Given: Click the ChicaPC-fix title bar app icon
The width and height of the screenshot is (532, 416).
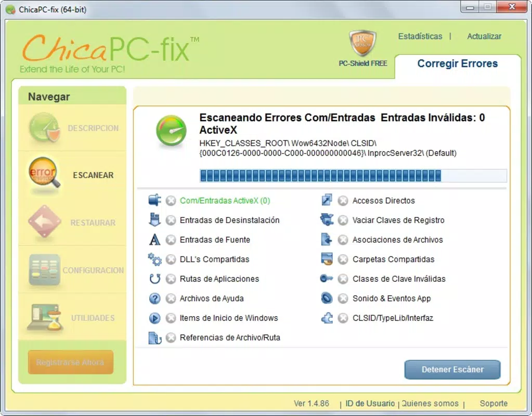Looking at the screenshot, I should (10, 9).
